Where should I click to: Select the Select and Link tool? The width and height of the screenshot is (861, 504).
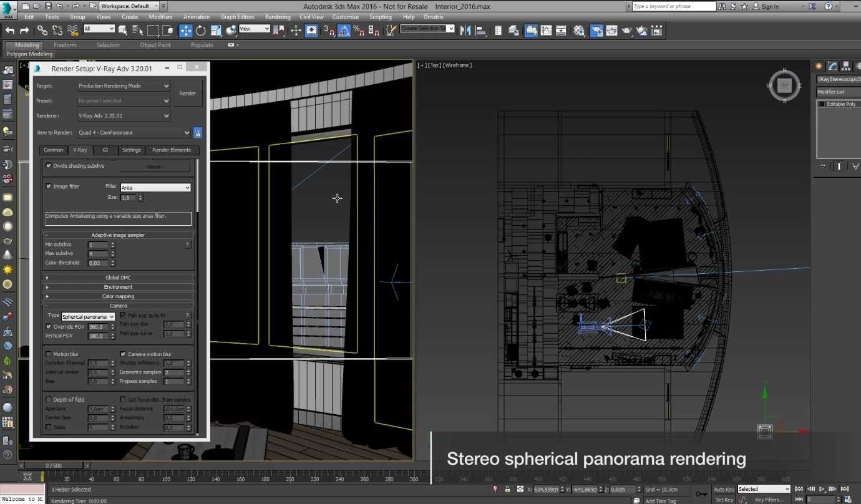(42, 30)
